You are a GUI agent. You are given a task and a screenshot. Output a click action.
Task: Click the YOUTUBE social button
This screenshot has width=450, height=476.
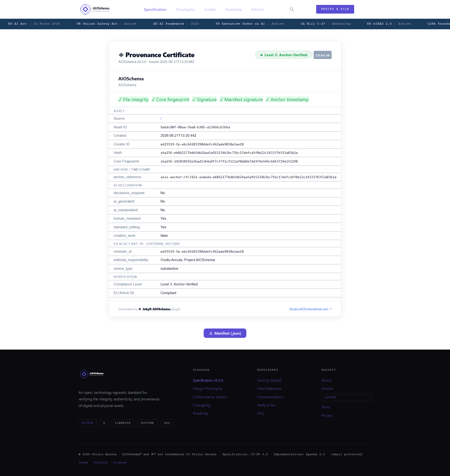147,423
